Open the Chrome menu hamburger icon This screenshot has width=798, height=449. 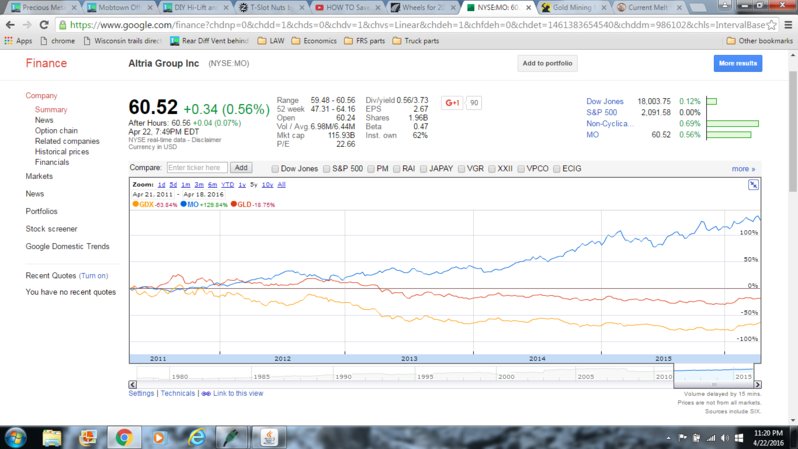[x=788, y=24]
